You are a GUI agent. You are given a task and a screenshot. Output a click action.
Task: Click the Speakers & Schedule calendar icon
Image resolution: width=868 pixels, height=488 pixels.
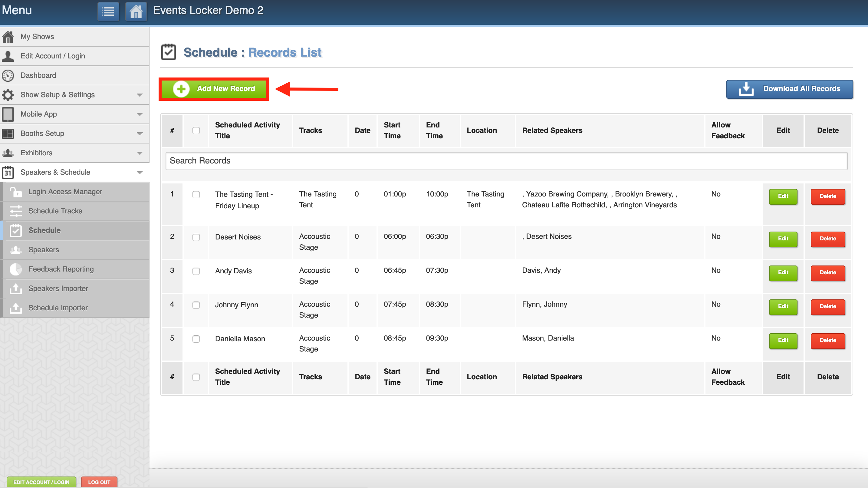(x=8, y=172)
